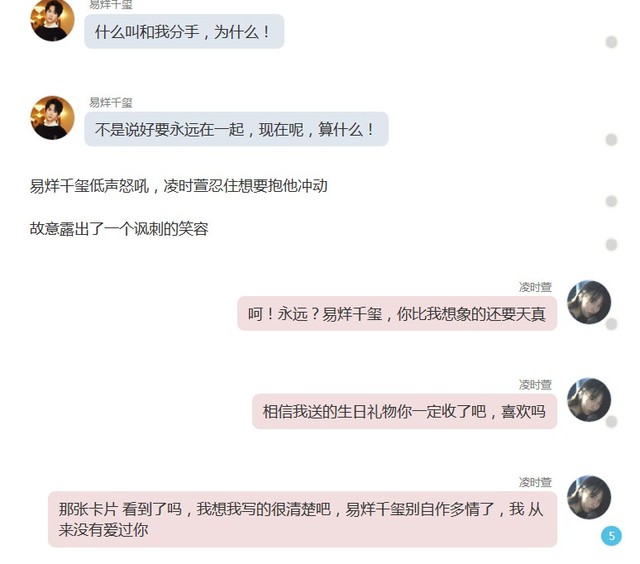Click gray comment dot beside 什么叫和我分手 message

click(611, 42)
